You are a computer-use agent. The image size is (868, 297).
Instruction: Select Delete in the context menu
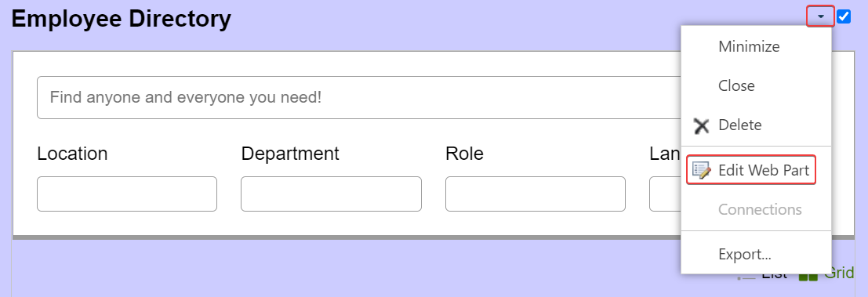coord(756,125)
